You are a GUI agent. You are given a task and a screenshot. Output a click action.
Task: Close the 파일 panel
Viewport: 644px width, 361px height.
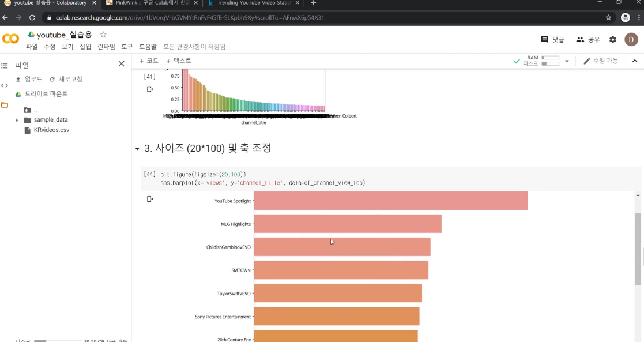click(x=121, y=63)
